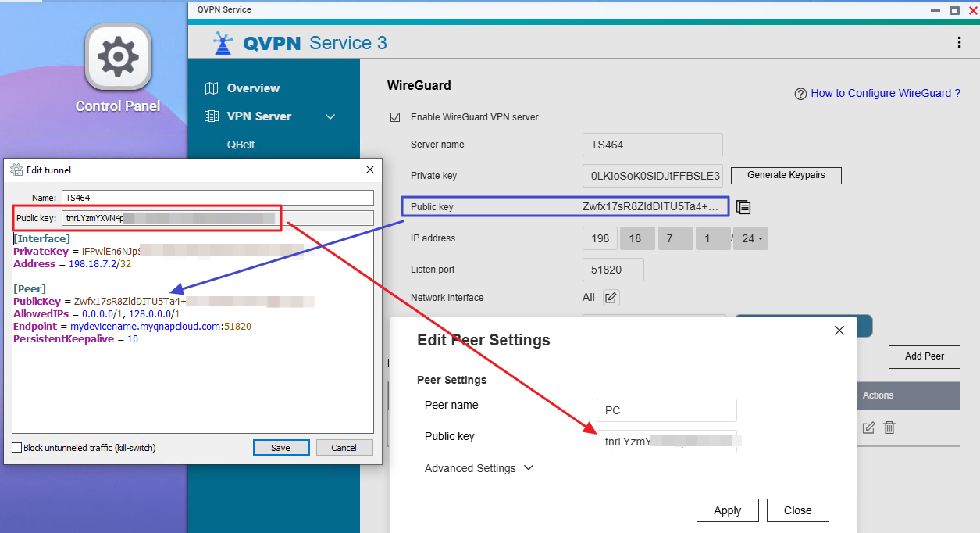Enable Block untunneled traffic kill-switch

[x=17, y=448]
